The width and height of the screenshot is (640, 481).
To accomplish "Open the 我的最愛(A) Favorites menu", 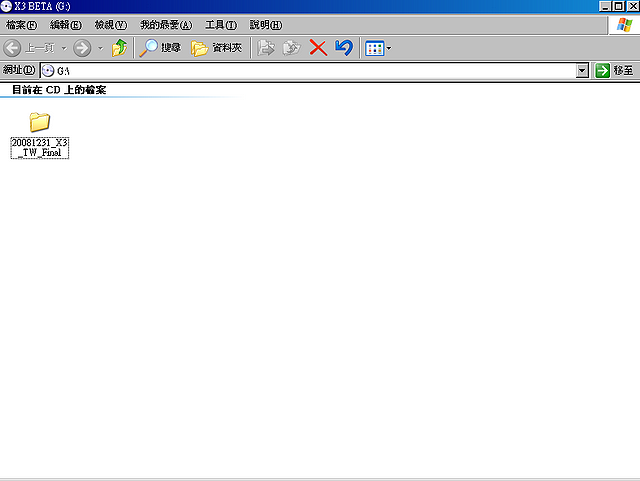I will (x=166, y=25).
